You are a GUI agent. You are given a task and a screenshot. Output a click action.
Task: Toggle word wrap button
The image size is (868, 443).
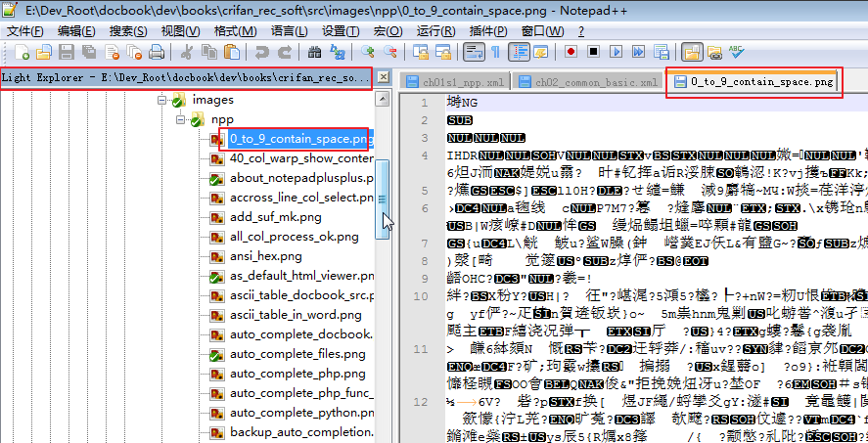coord(474,52)
